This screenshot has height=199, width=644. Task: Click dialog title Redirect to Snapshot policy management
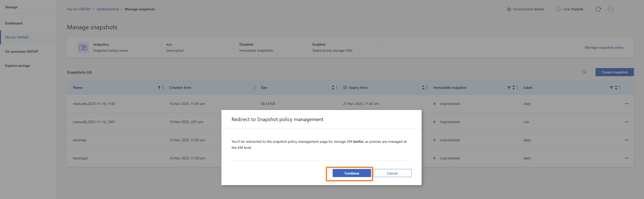277,119
